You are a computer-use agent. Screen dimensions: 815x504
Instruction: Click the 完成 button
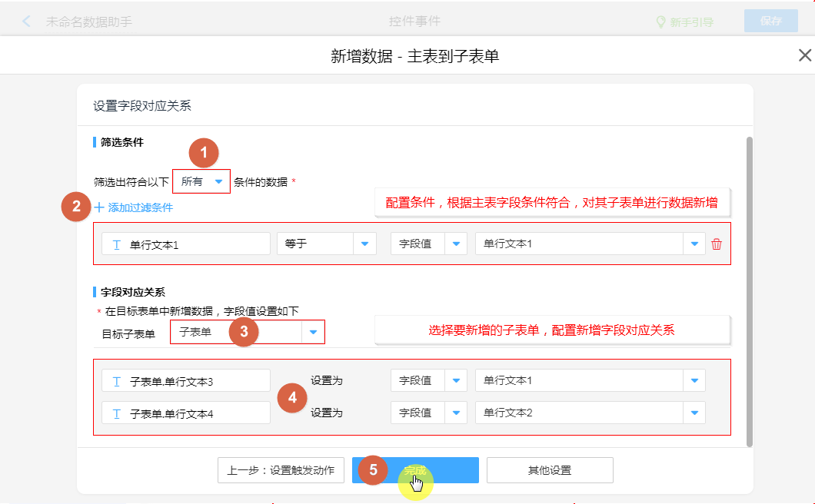[415, 470]
